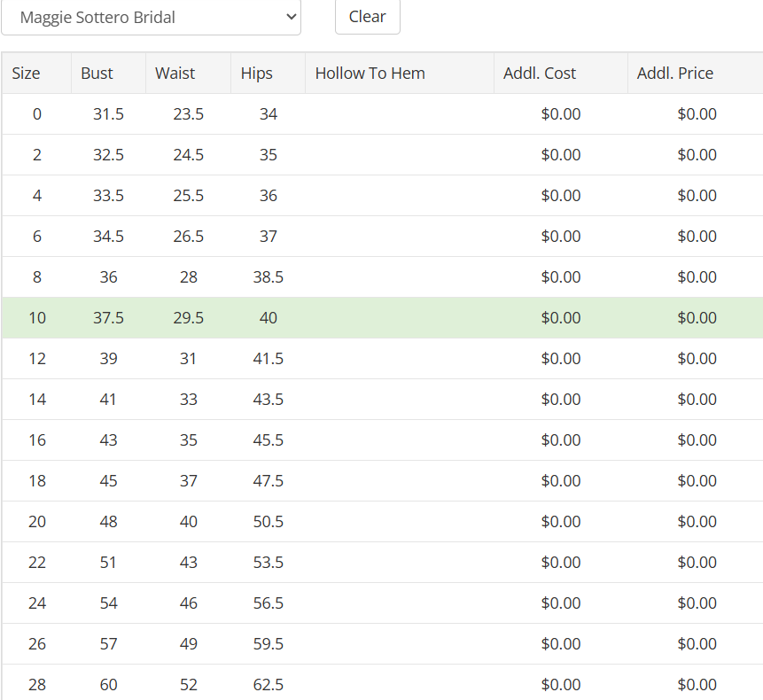Click the Bust value 57 in size 26 row
Image resolution: width=763 pixels, height=700 pixels.
[x=108, y=643]
